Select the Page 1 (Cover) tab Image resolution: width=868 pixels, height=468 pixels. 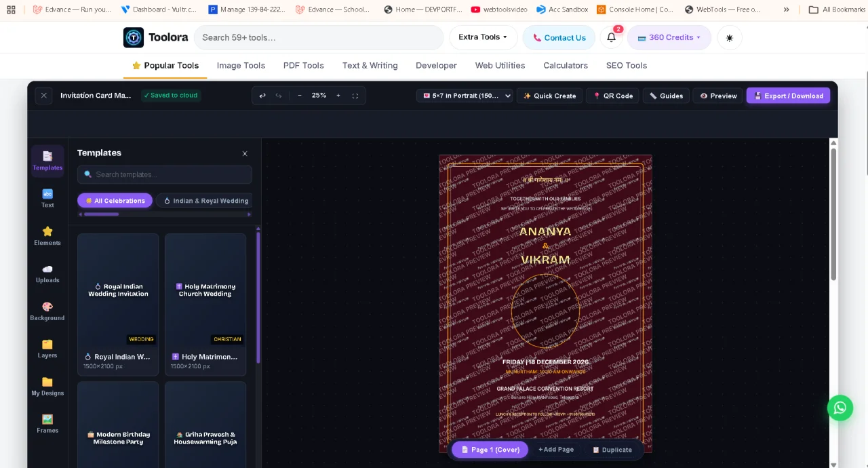[x=490, y=450]
